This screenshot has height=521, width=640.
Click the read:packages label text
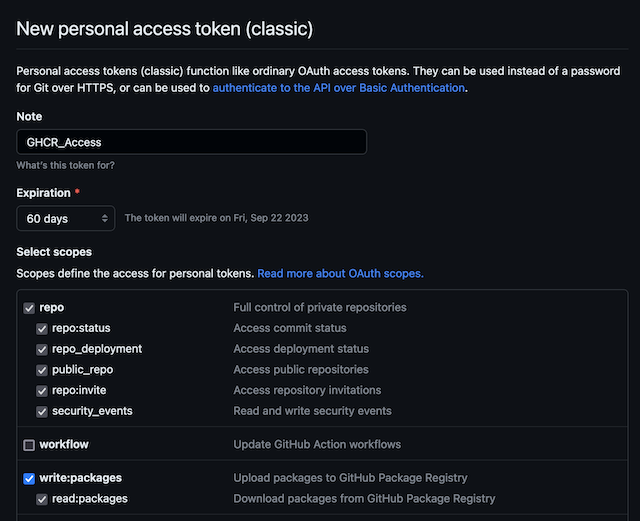(90, 499)
